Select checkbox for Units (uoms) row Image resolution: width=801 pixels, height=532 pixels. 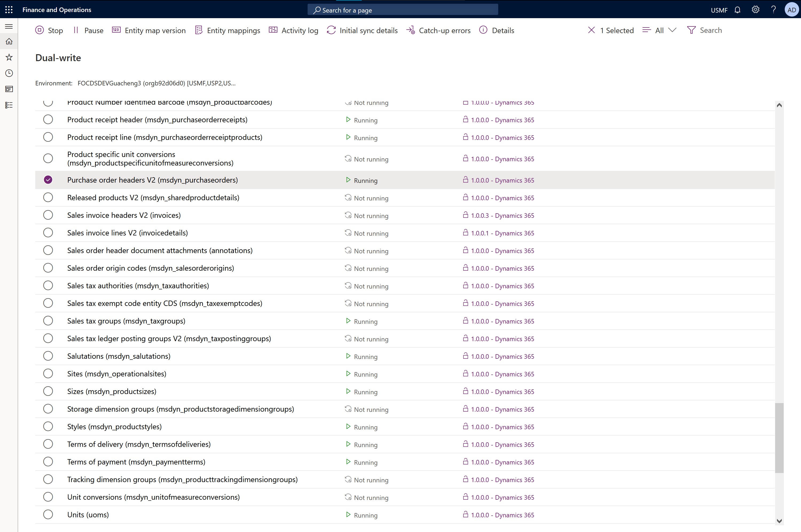[x=48, y=515]
